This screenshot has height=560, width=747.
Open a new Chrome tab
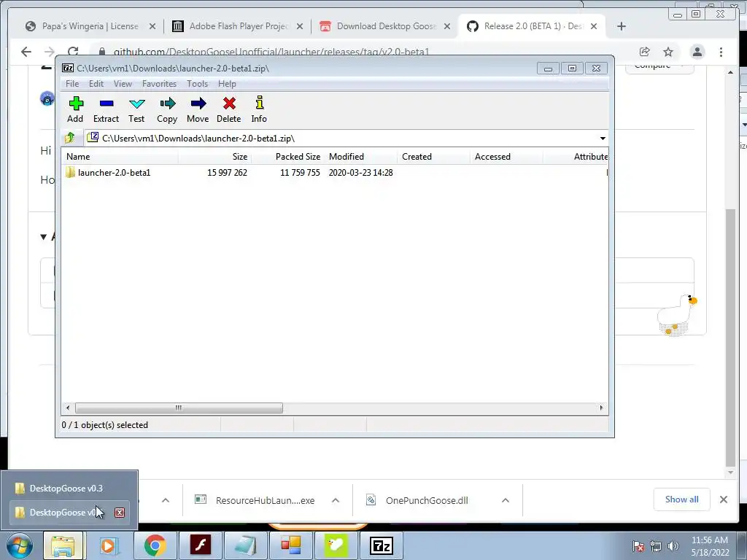622,26
